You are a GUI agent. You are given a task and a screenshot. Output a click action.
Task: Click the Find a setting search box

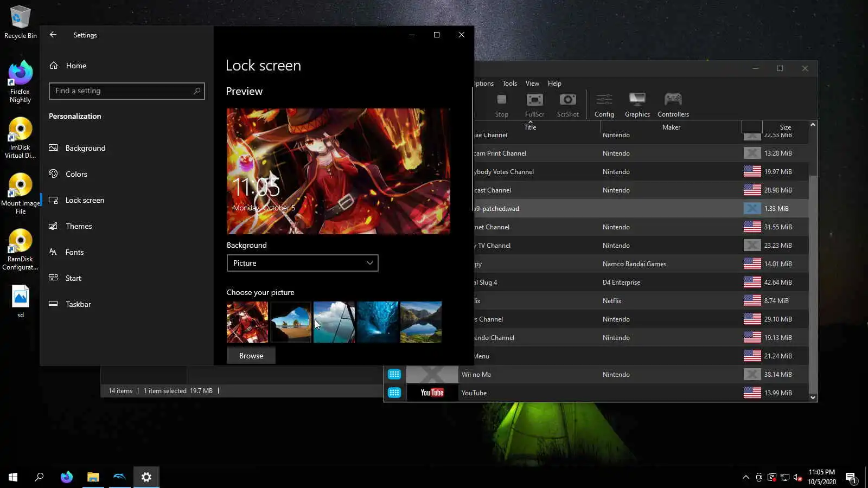126,91
